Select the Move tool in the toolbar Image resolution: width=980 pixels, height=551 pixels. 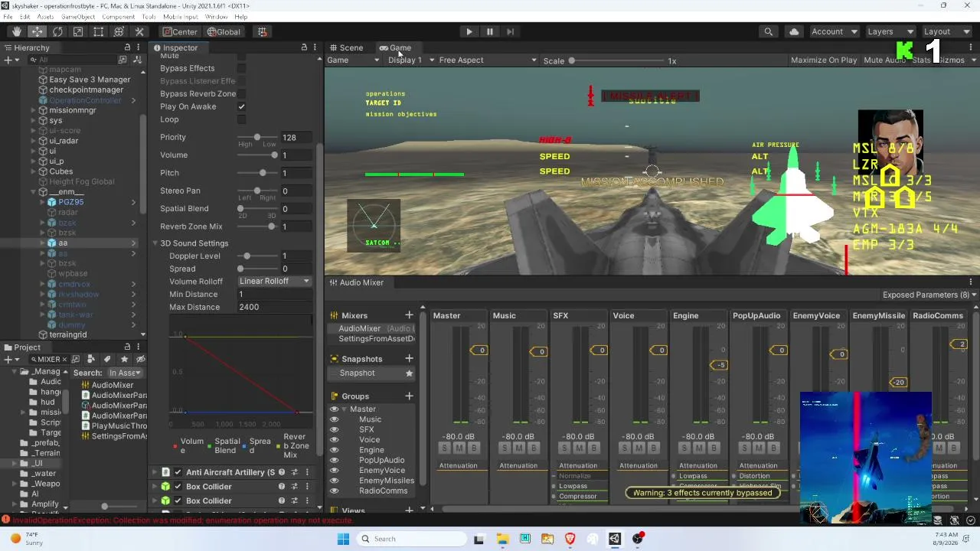pos(37,31)
